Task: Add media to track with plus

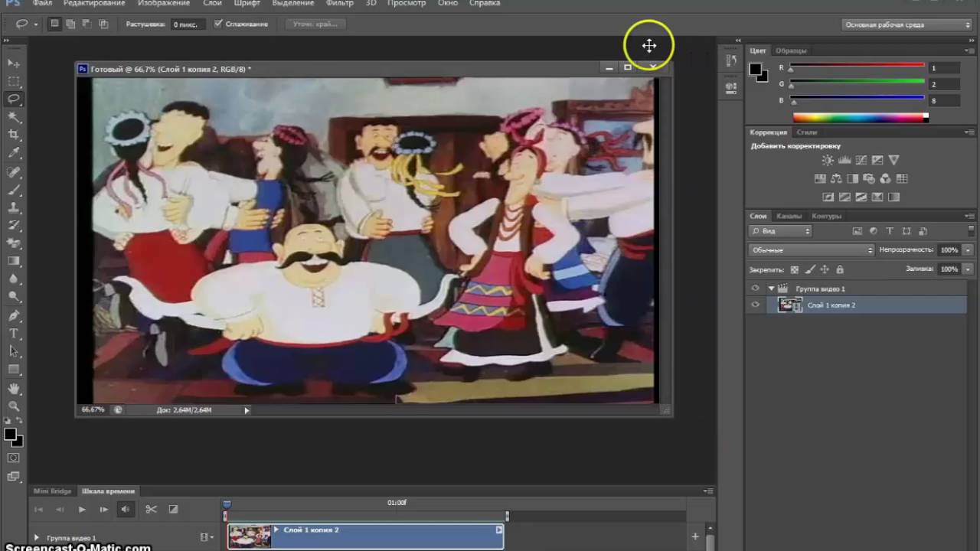Action: click(695, 536)
